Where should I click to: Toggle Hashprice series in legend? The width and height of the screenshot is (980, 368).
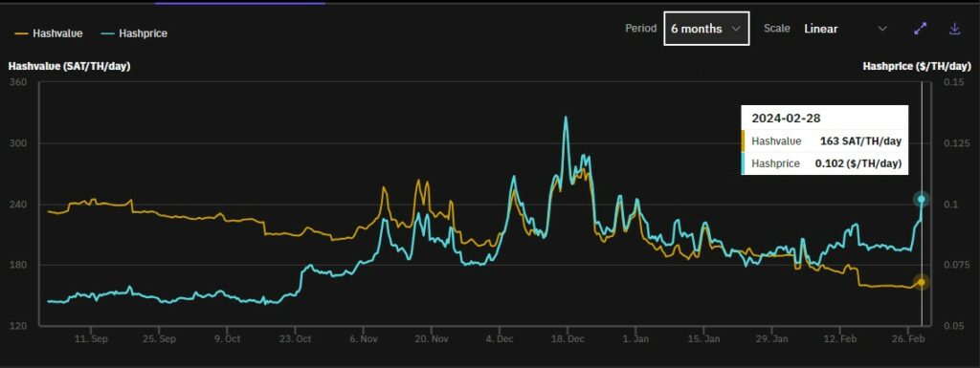[x=134, y=33]
